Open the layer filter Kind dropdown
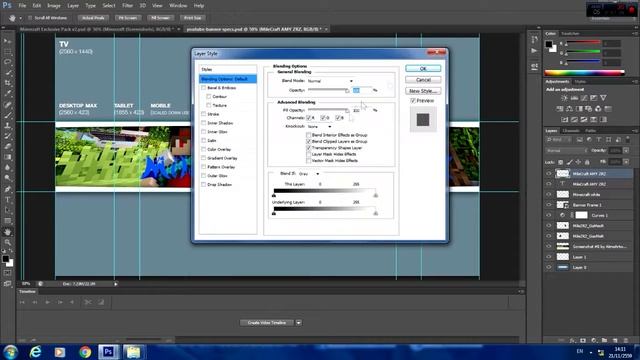Viewport: 640px width, 360px height. click(559, 140)
